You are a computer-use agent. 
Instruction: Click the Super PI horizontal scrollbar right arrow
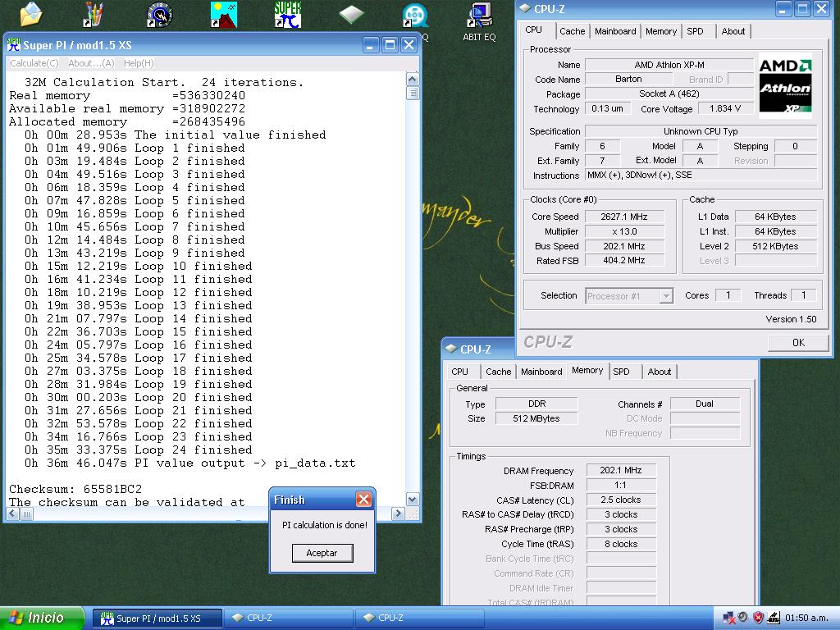click(x=398, y=514)
